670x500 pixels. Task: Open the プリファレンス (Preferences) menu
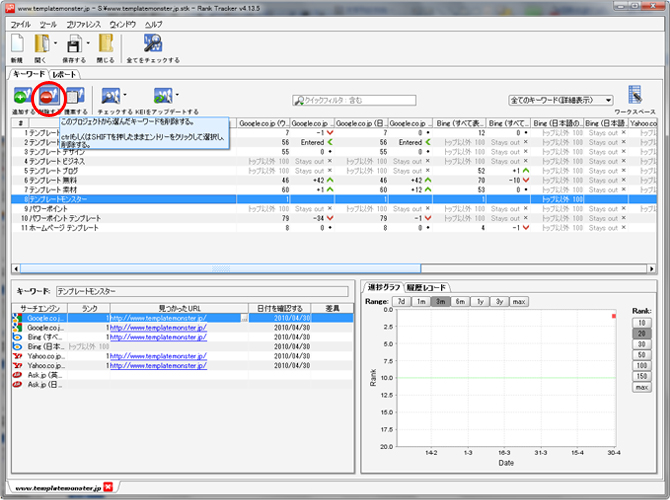83,24
